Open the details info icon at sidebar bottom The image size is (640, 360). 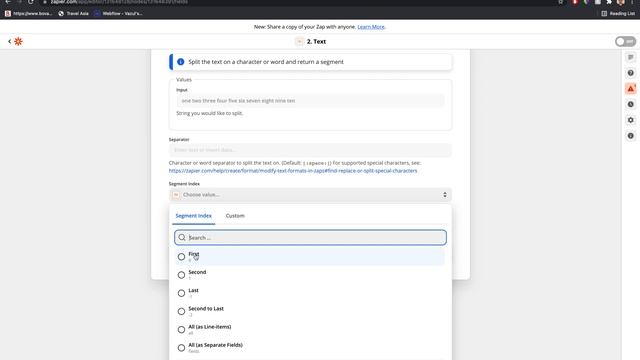[x=631, y=136]
